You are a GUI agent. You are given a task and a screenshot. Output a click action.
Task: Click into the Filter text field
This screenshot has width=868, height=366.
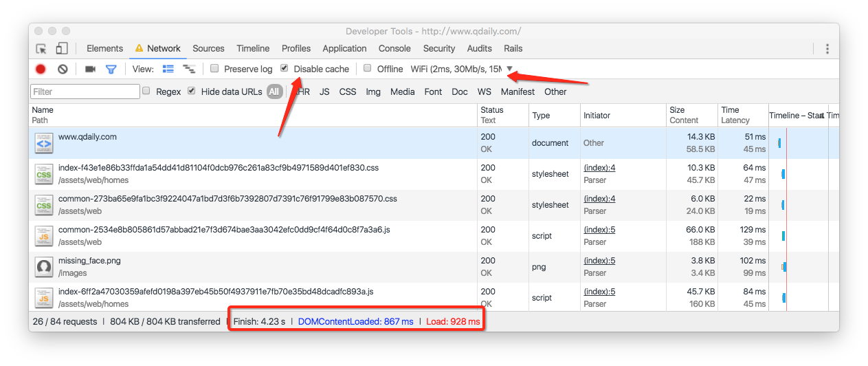85,91
